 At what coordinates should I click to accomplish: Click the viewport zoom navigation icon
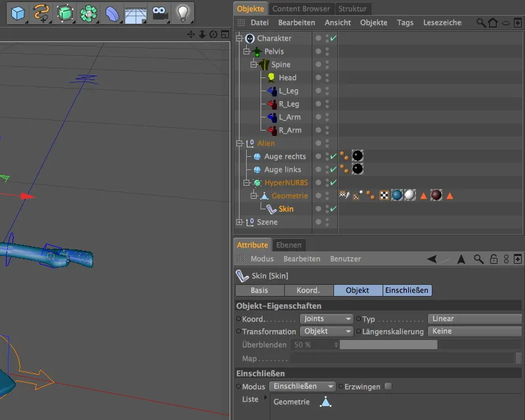pyautogui.click(x=202, y=35)
